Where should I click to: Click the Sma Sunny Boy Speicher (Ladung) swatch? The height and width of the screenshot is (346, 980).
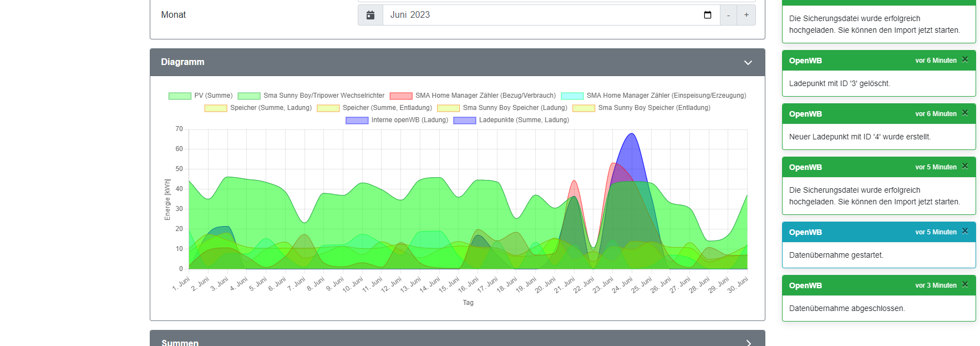pos(448,108)
